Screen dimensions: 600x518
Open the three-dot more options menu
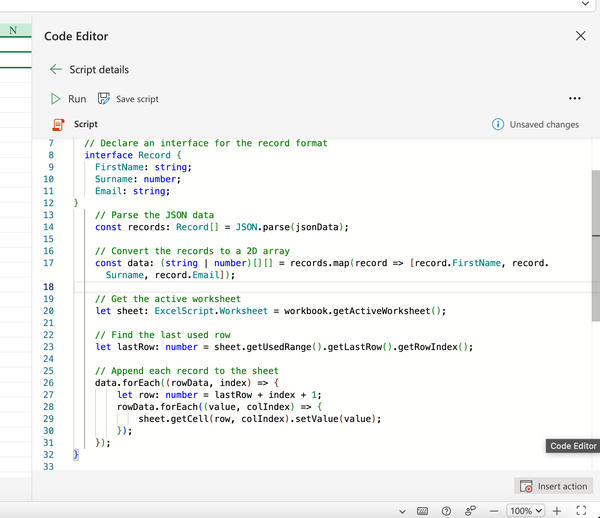pyautogui.click(x=574, y=99)
